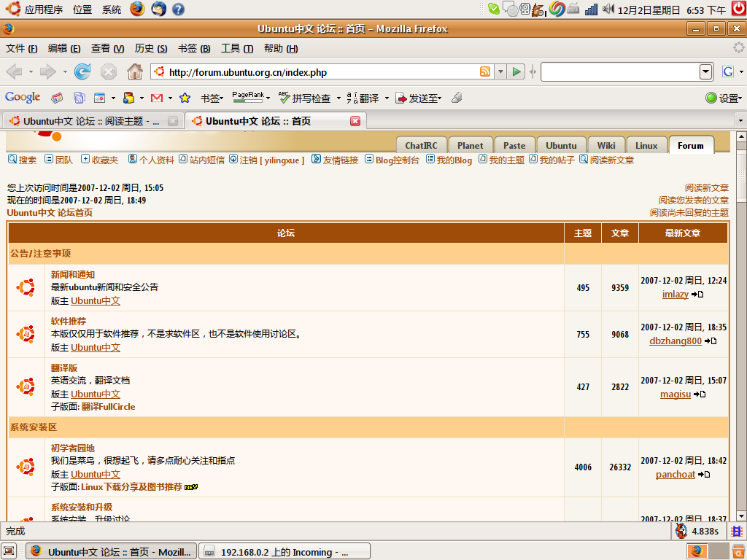Click the show desktop icon in bottom panel
Viewport: 747px width, 560px height.
click(9, 551)
